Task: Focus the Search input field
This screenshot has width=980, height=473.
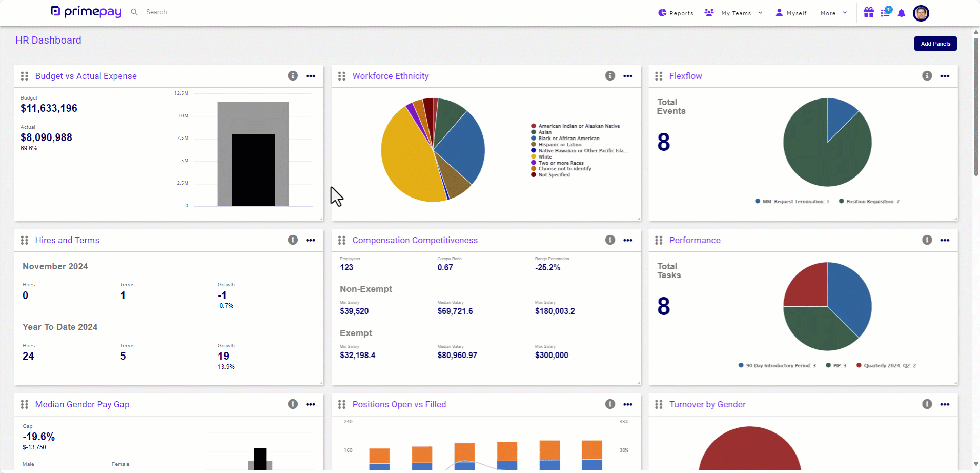Action: 219,12
